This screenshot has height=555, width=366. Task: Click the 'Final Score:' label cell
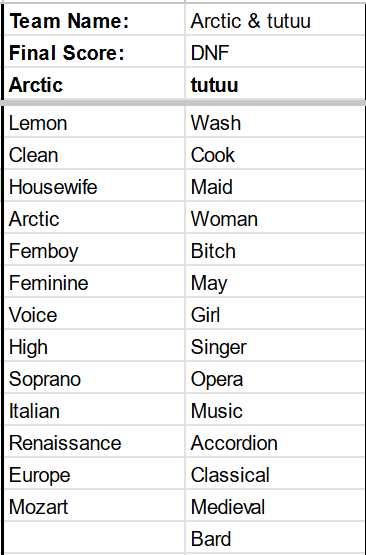[x=94, y=51]
